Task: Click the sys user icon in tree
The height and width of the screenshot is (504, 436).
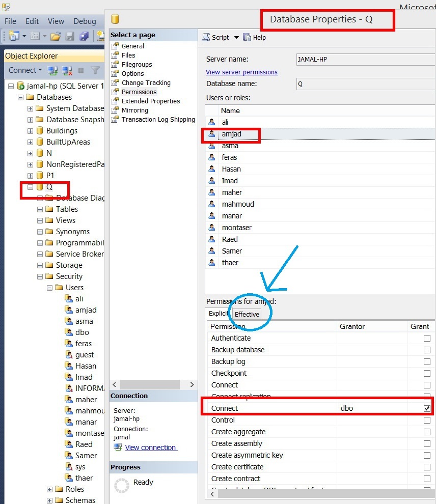Action: click(69, 467)
